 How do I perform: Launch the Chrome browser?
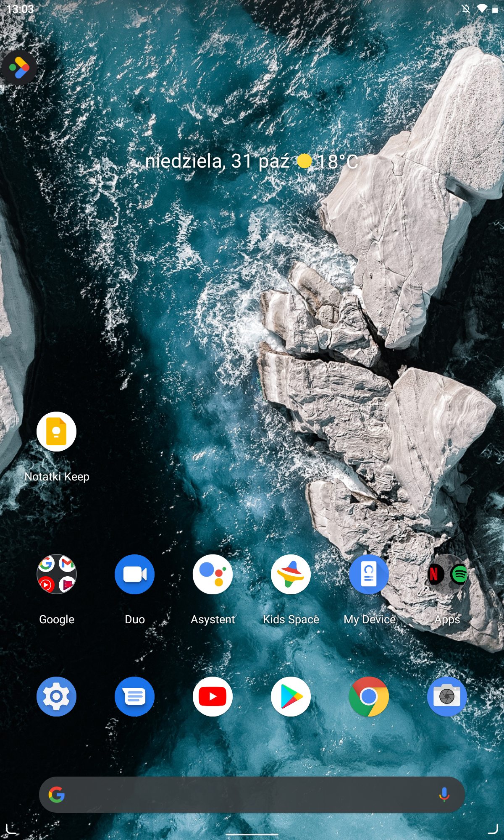(x=369, y=696)
